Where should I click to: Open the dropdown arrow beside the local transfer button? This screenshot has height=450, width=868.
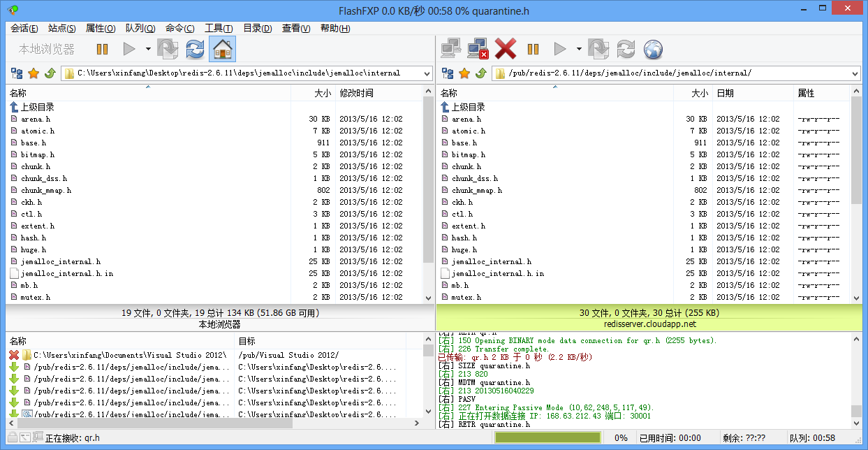[x=148, y=49]
